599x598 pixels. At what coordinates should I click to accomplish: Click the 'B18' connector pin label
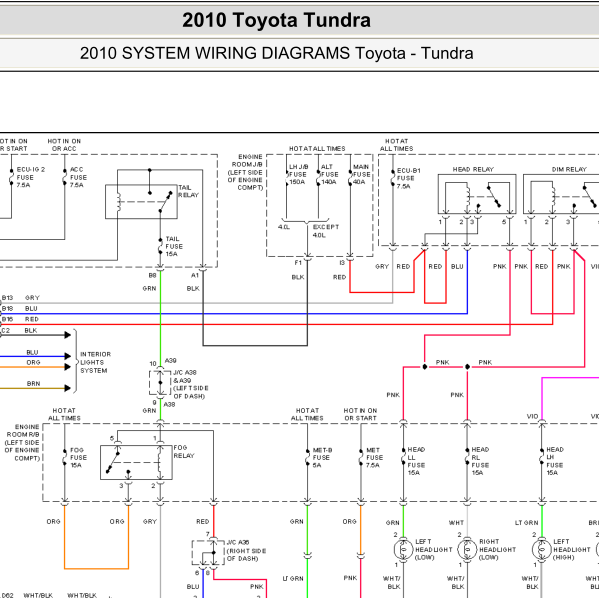point(7,308)
